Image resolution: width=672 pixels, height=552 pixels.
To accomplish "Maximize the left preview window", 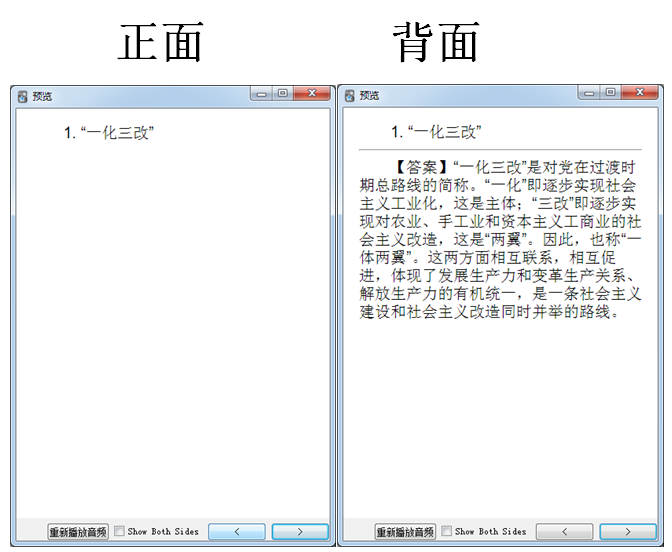I will click(282, 93).
